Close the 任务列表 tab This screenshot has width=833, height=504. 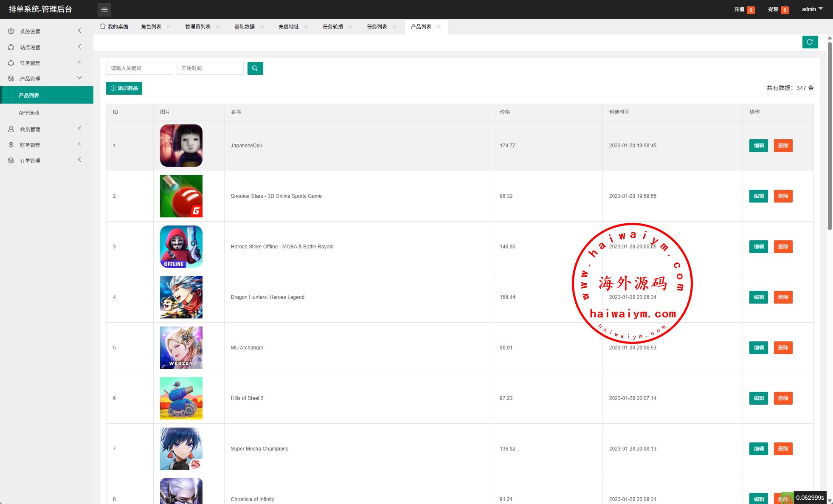tap(394, 26)
